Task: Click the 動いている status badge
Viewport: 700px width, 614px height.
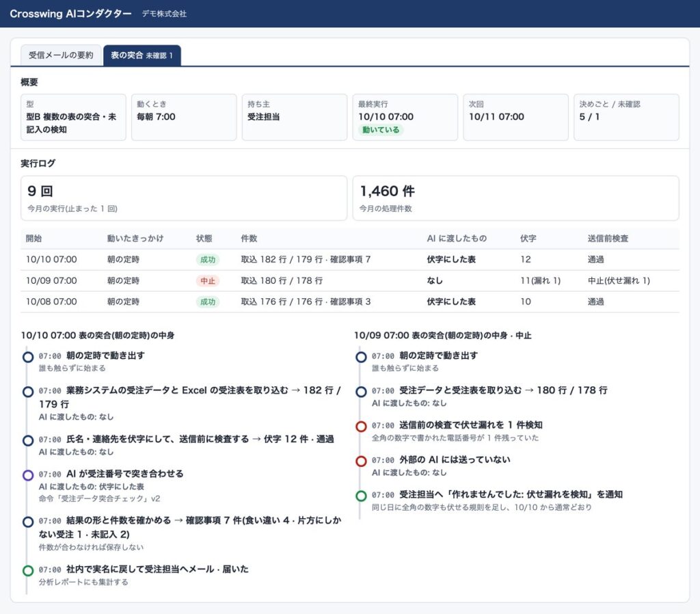Action: (381, 130)
